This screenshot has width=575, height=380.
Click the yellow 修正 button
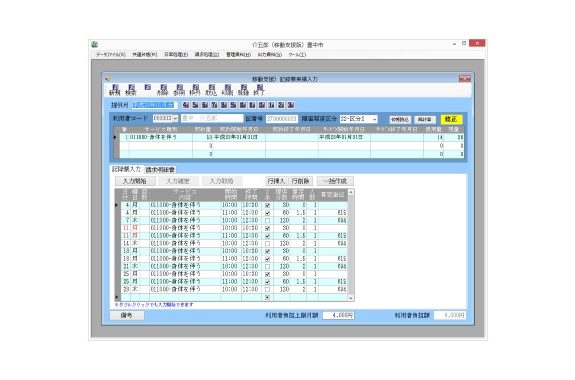click(x=451, y=119)
